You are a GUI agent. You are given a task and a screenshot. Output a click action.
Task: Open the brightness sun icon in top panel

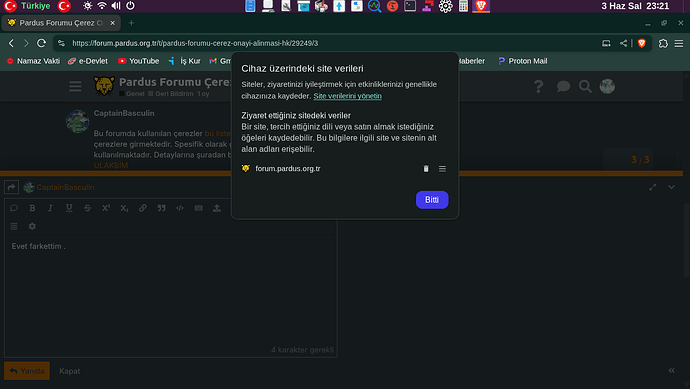(x=88, y=6)
